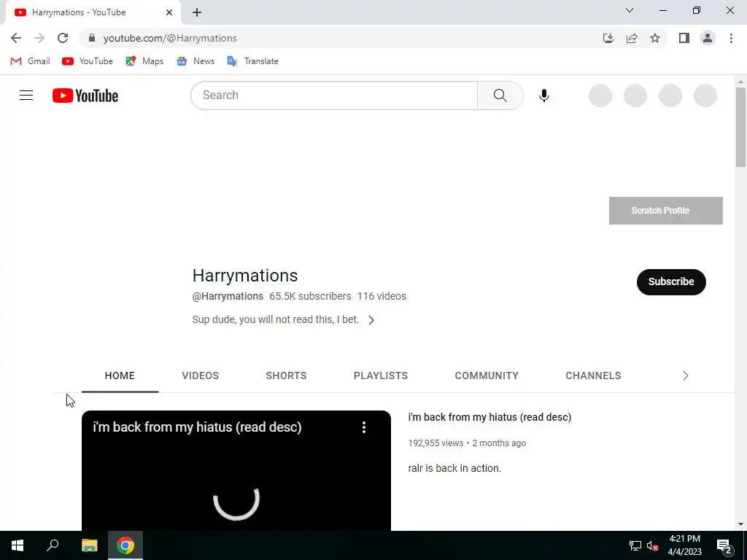This screenshot has height=560, width=747.
Task: Click the taskbar clock showing 4:21 PM
Action: click(x=684, y=545)
